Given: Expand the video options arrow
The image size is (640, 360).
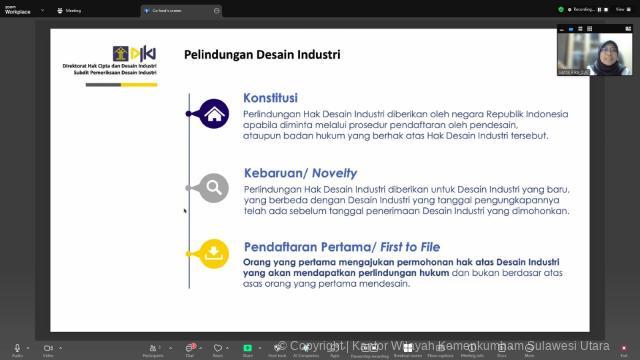Looking at the screenshot, I should tap(60, 348).
